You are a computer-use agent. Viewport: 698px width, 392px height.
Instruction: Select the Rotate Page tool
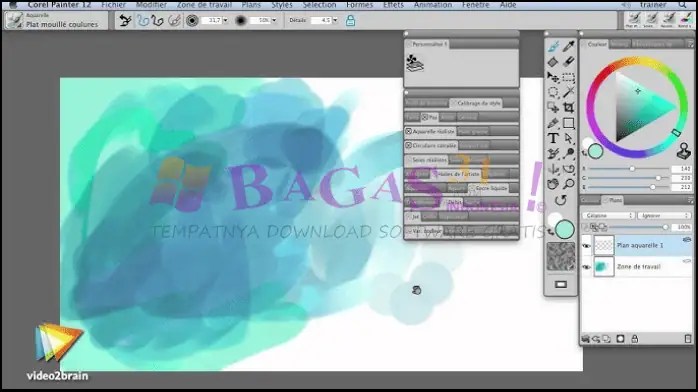(x=560, y=200)
